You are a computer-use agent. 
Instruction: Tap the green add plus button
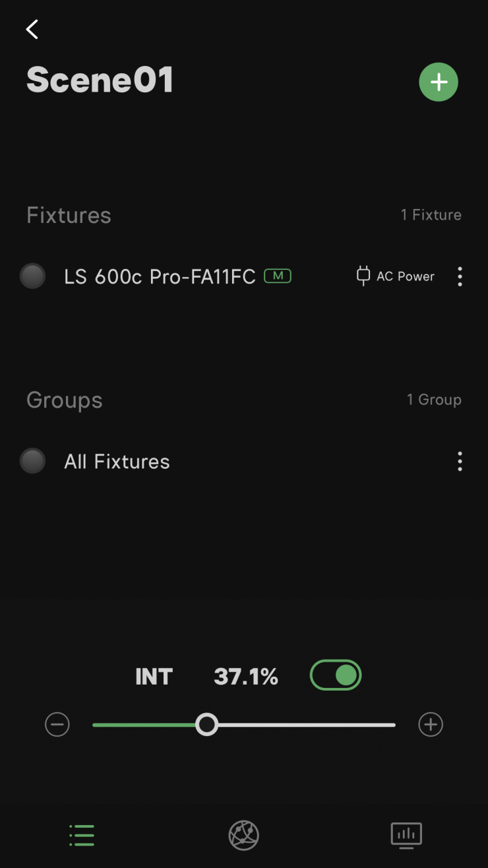click(439, 82)
